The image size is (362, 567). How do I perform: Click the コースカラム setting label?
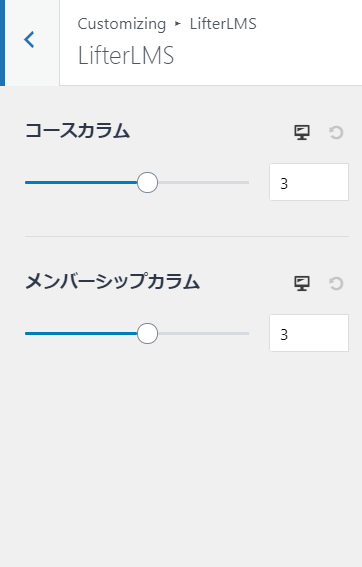tap(77, 131)
